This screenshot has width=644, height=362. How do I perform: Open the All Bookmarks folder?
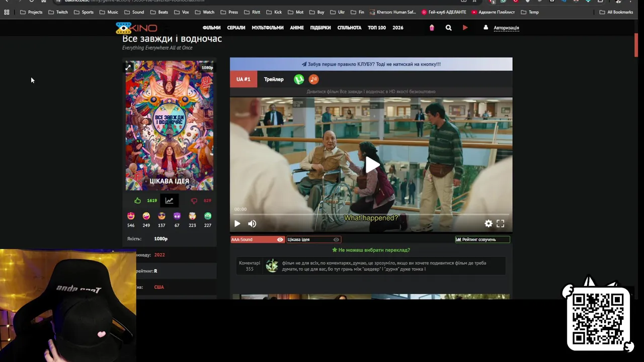click(616, 12)
